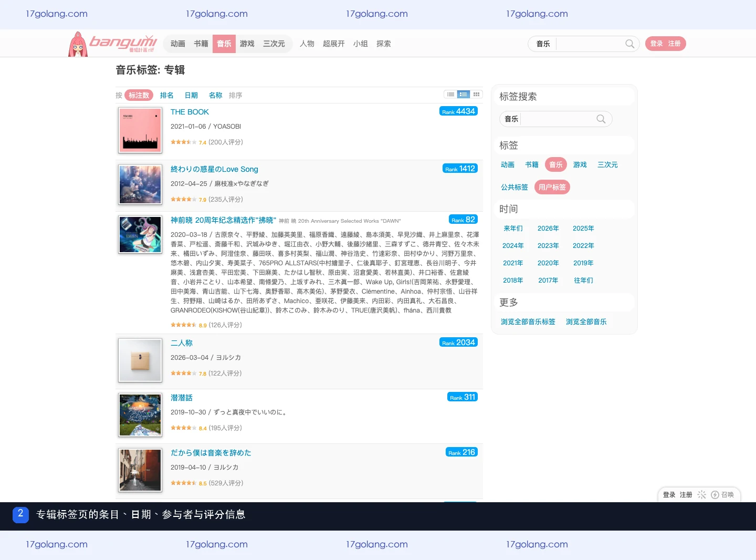This screenshot has height=560, width=756.
Task: Open the 动画 navigation tab
Action: tap(178, 44)
